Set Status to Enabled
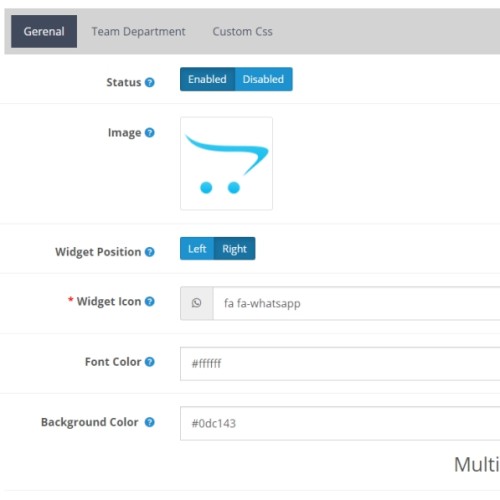The height and width of the screenshot is (500, 500). point(207,79)
